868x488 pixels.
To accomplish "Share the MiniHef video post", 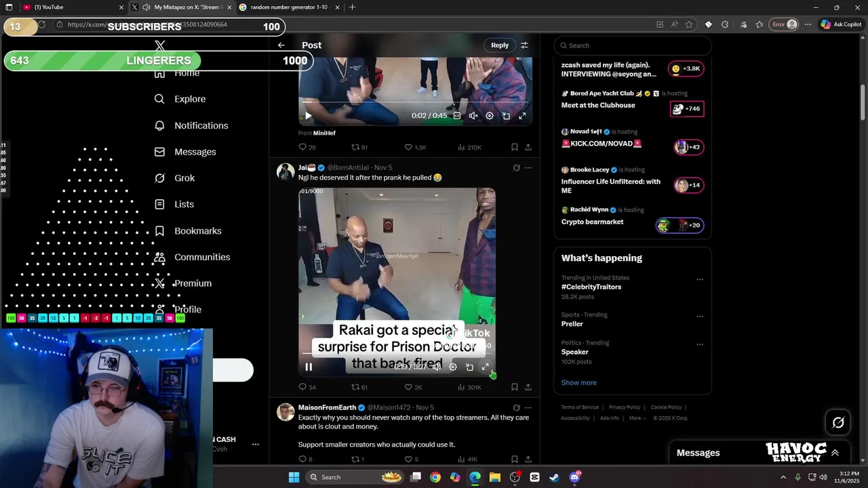I will [528, 147].
